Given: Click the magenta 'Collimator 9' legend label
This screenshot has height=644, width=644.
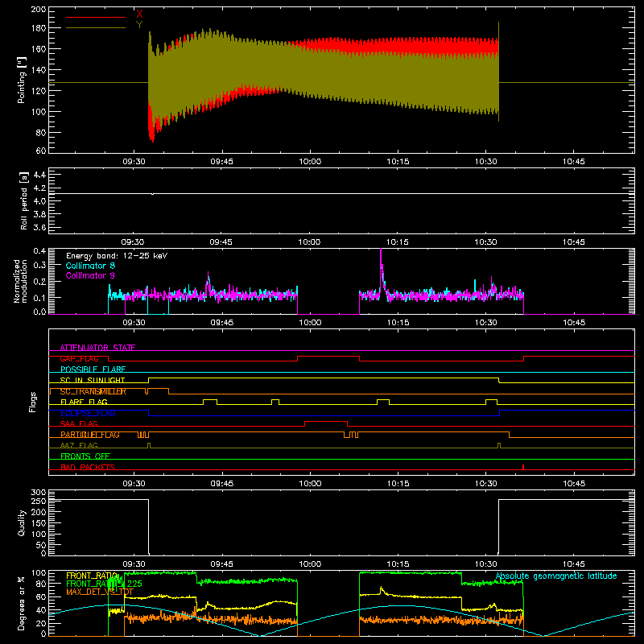Looking at the screenshot, I should coord(90,275).
